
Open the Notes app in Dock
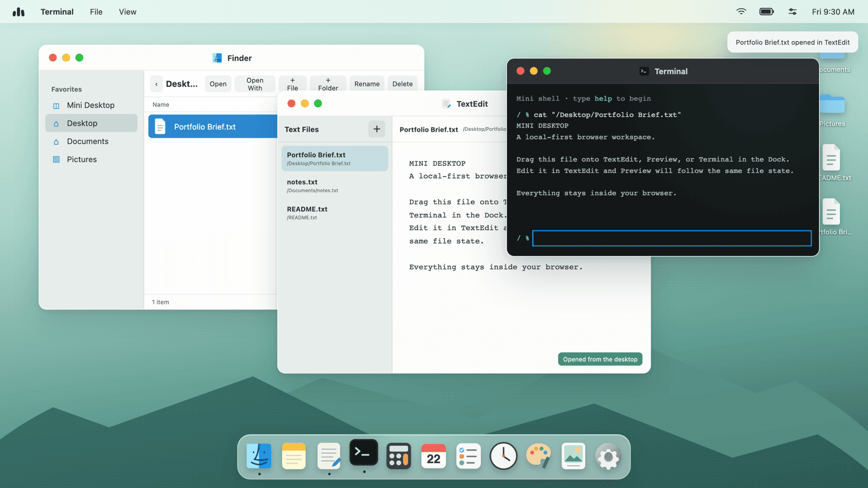[294, 456]
